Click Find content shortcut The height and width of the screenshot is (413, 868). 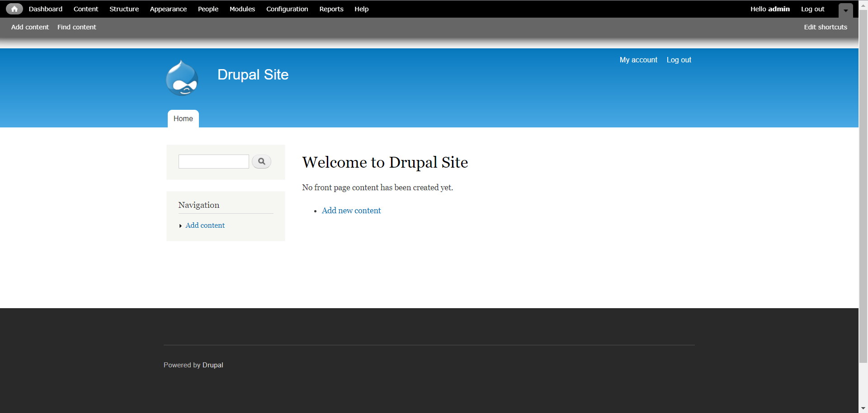(x=77, y=27)
